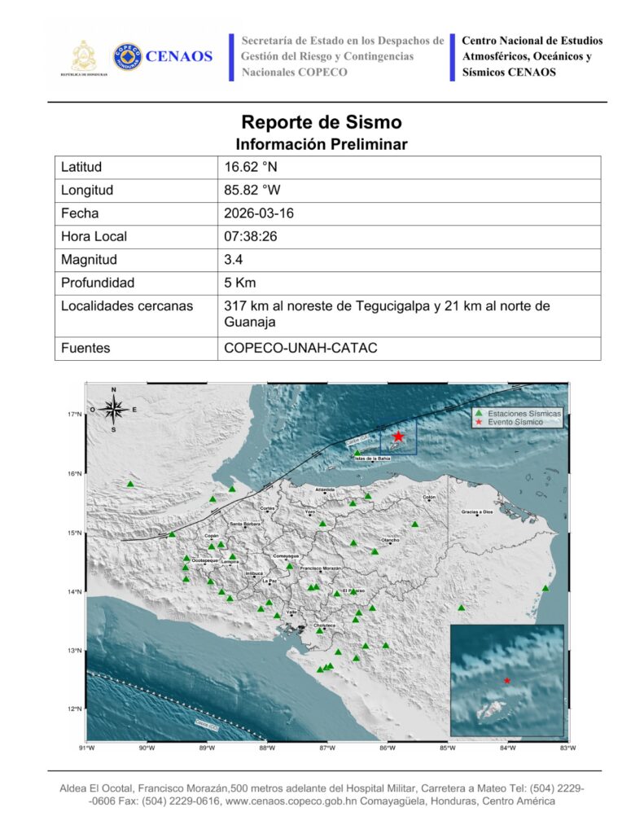Viewport: 644px width, 834px height.
Task: Click the inset map of Guanaja island
Action: coord(506,680)
